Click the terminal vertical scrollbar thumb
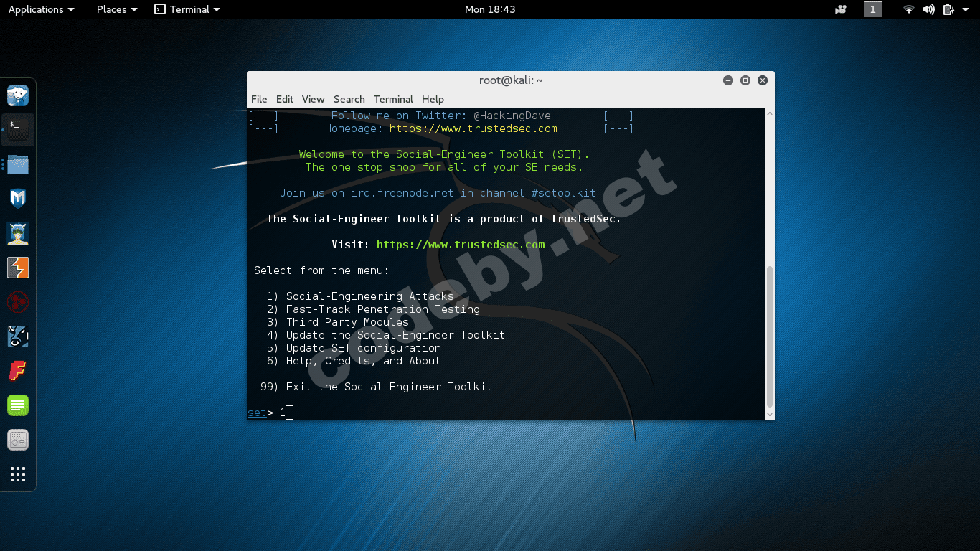This screenshot has width=980, height=551. click(770, 336)
